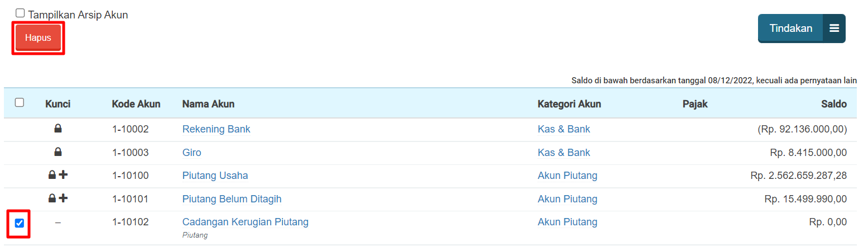Click the Saldo column header

click(x=833, y=104)
